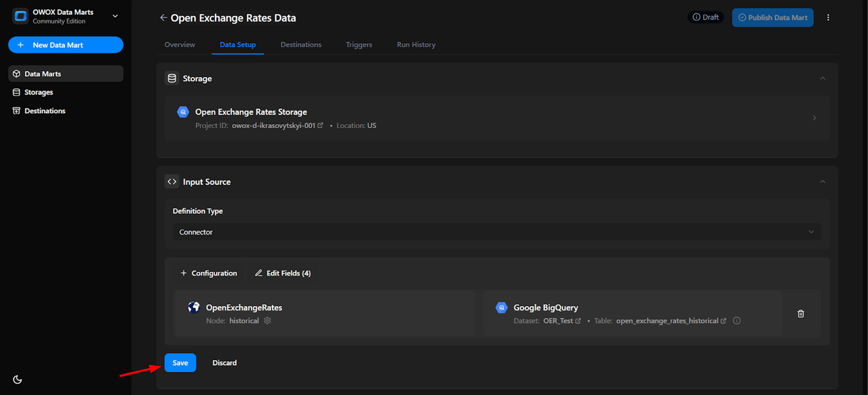Collapse the Storage section
Viewport: 868px width, 395px height.
coord(822,78)
